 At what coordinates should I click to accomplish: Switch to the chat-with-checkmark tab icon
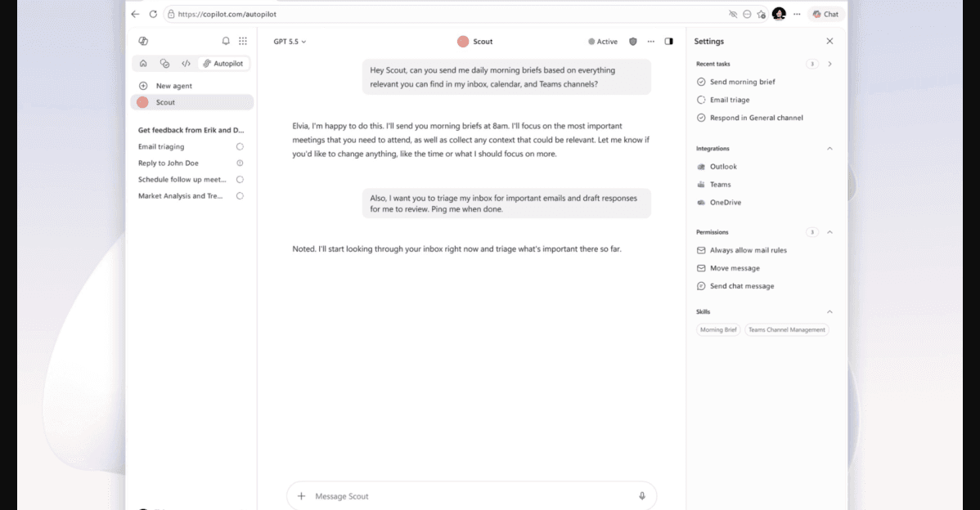click(165, 64)
